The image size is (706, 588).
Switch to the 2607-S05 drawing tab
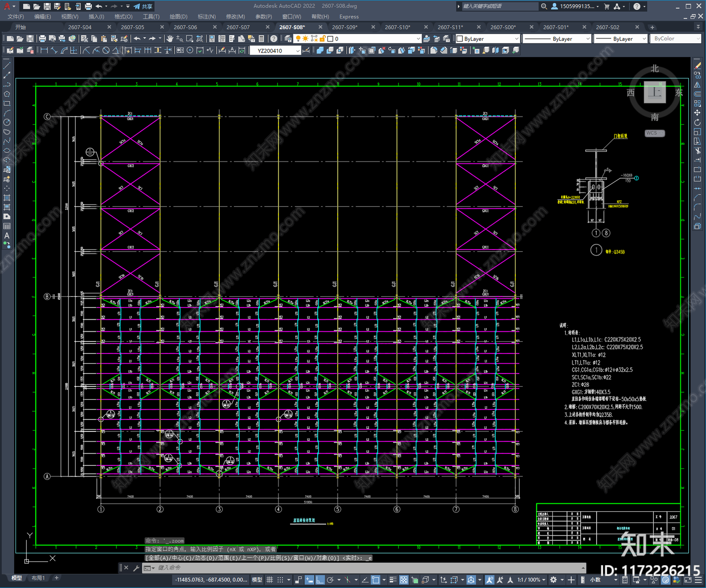pyautogui.click(x=132, y=27)
